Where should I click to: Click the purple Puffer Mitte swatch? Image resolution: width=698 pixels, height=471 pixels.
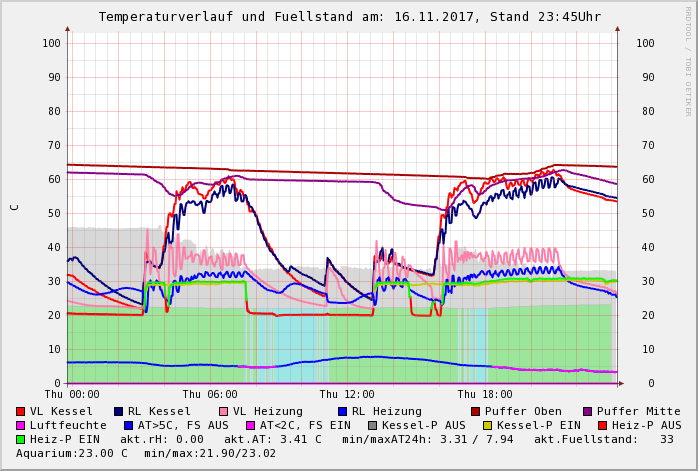(588, 411)
